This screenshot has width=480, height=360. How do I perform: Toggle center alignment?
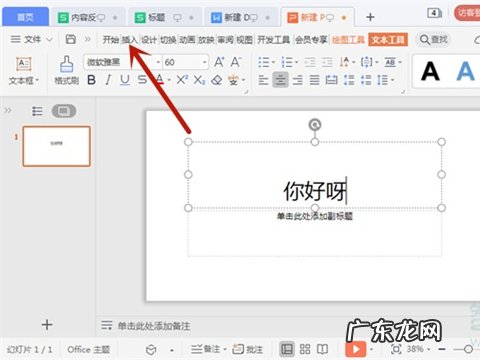(280, 80)
